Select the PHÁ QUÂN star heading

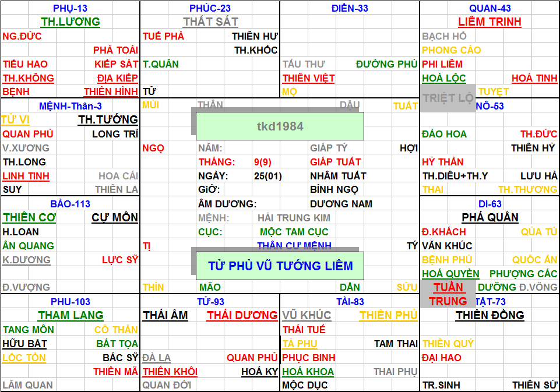[x=489, y=218]
